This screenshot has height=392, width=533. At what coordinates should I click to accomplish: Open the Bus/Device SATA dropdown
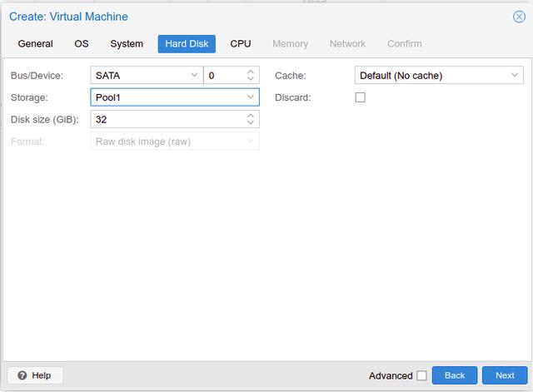(194, 75)
